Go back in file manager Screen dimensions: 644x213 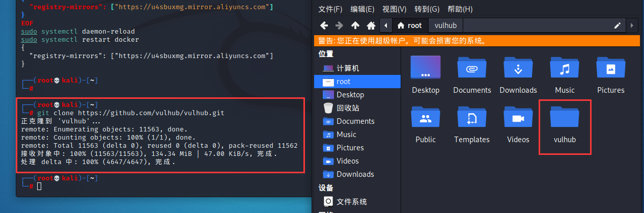pyautogui.click(x=324, y=25)
